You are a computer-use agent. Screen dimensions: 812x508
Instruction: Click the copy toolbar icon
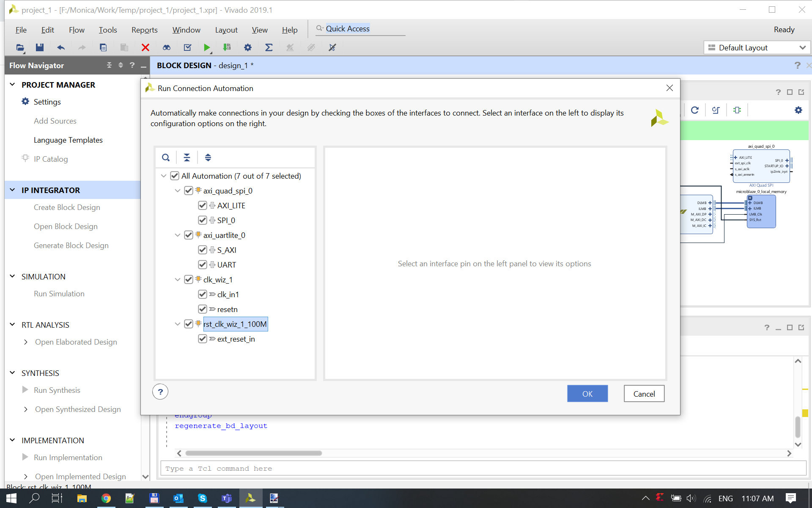click(x=103, y=47)
